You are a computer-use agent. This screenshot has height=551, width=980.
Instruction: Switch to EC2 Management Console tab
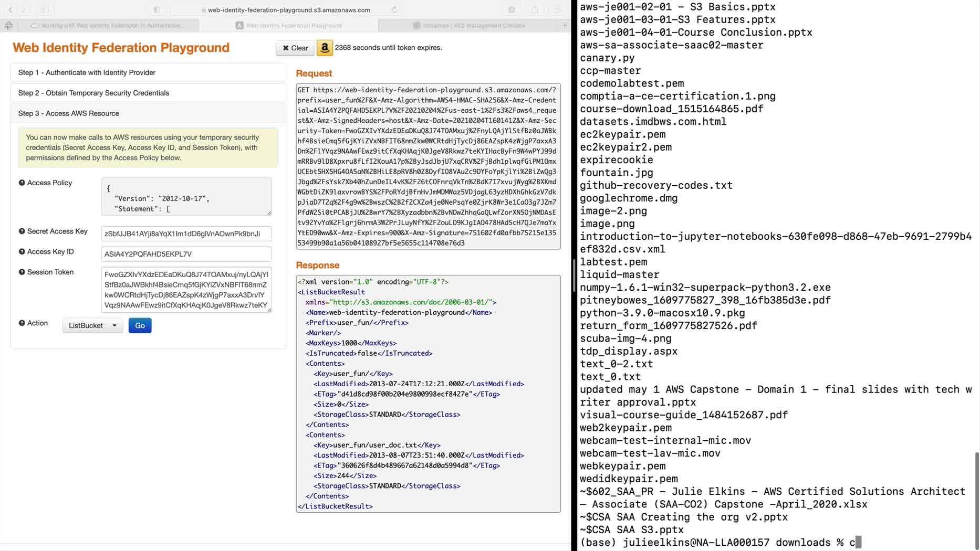tap(468, 25)
